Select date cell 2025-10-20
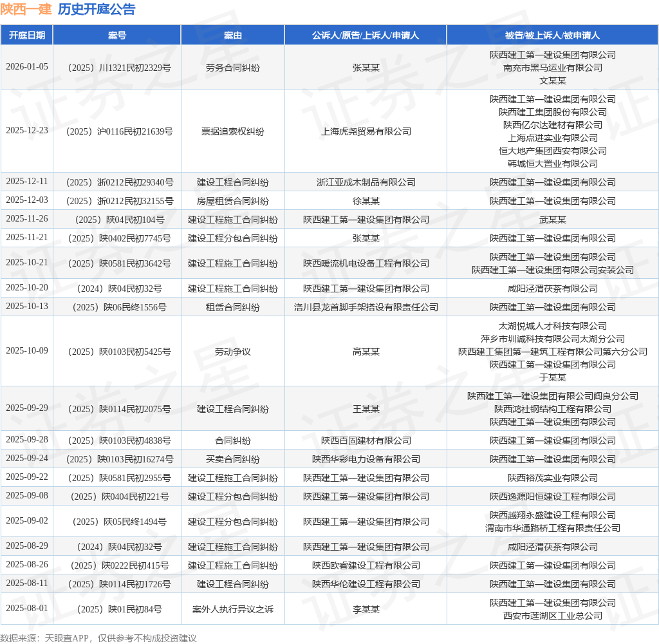The image size is (659, 644). (27, 288)
